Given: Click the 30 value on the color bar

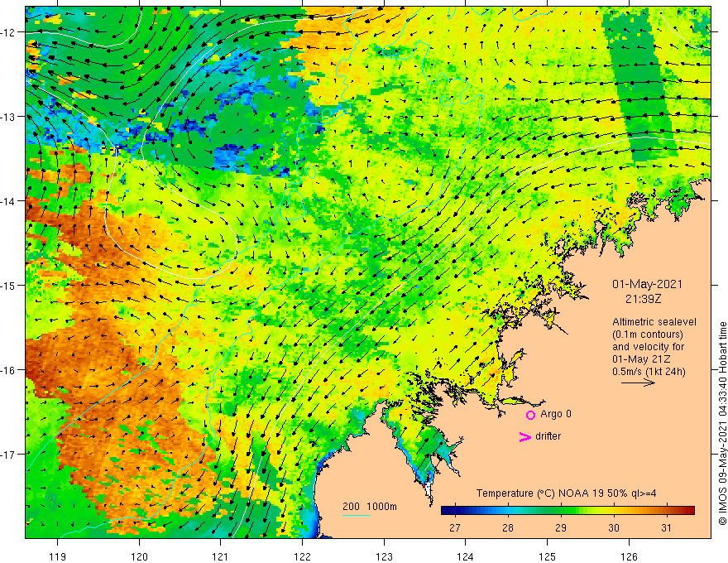Looking at the screenshot, I should pyautogui.click(x=614, y=528).
